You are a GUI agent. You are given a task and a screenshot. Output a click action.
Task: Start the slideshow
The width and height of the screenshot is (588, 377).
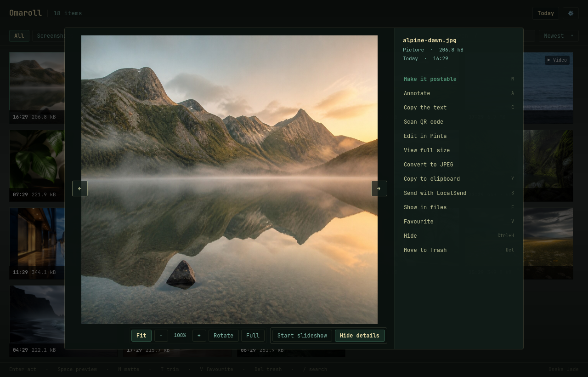[302, 336]
